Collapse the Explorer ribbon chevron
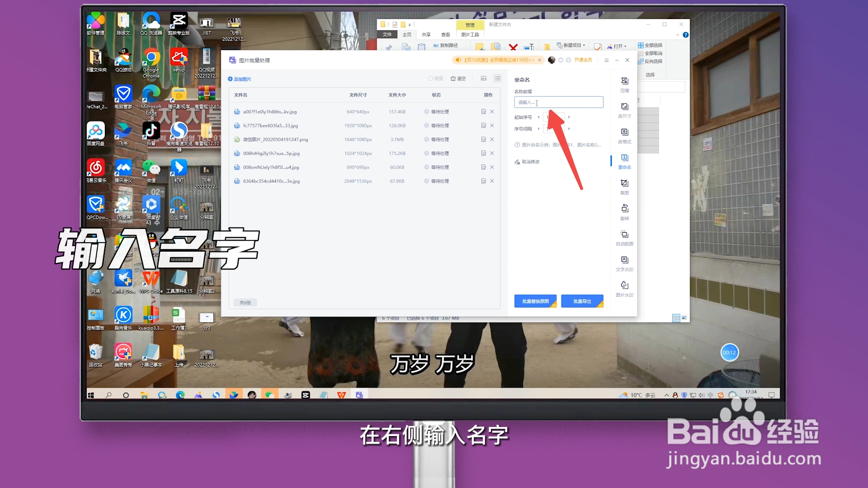 pos(677,35)
